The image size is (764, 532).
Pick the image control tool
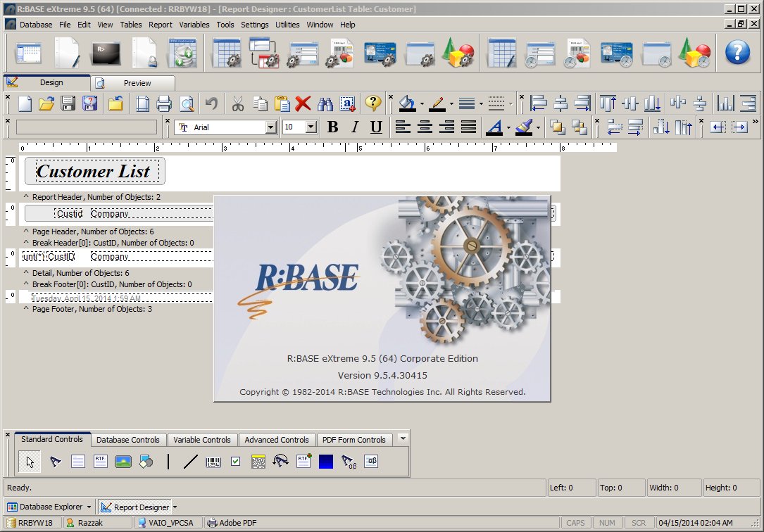[x=123, y=462]
